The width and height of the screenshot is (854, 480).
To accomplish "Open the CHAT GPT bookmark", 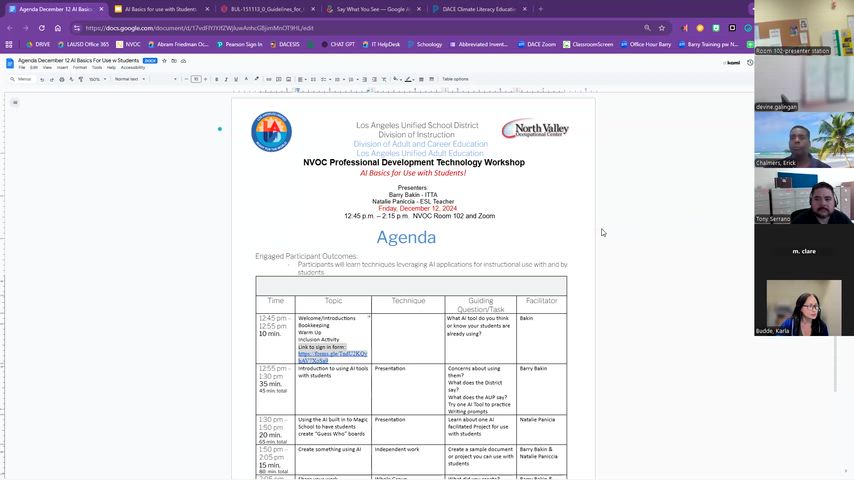I will 338,44.
